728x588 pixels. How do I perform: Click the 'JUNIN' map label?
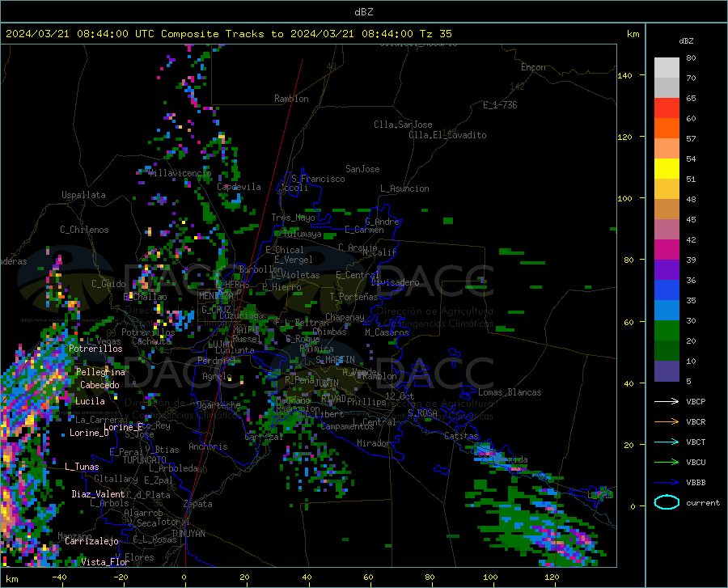[327, 383]
